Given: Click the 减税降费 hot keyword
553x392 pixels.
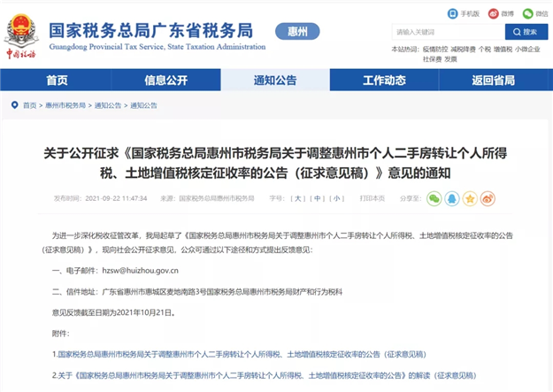Looking at the screenshot, I should [463, 50].
